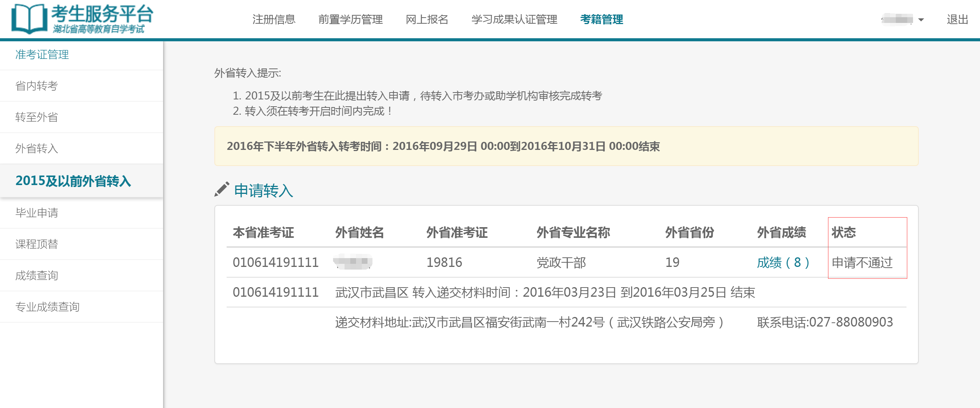Open 准考证管理 in the sidebar
The width and height of the screenshot is (980, 408).
pos(42,54)
